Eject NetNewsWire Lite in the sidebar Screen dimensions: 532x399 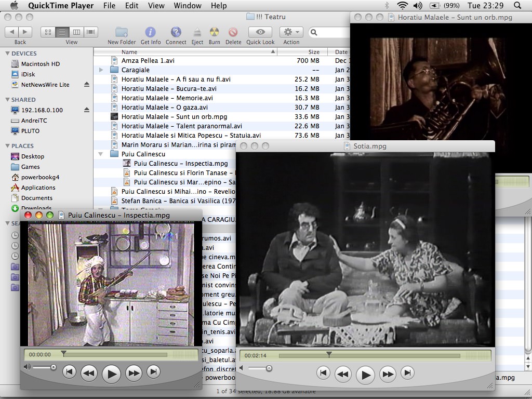(x=87, y=85)
